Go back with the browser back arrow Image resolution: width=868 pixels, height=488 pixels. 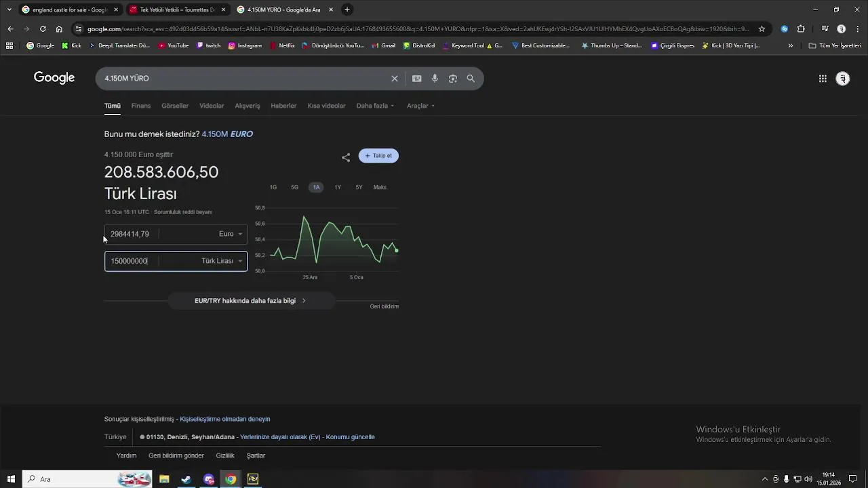[x=10, y=29]
